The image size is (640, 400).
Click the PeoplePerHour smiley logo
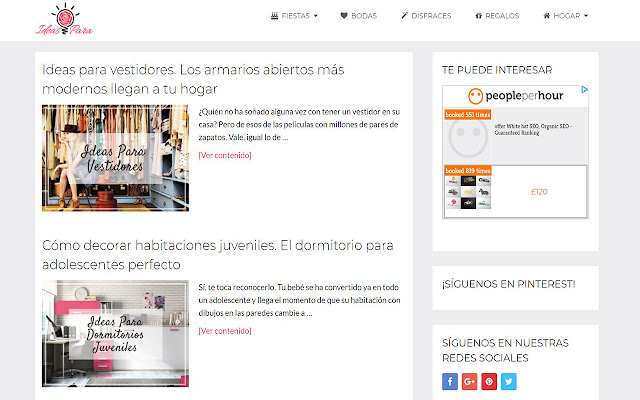coord(476,96)
